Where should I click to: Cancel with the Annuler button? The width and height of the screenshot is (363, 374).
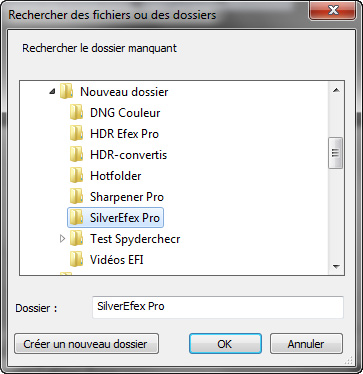(x=306, y=344)
